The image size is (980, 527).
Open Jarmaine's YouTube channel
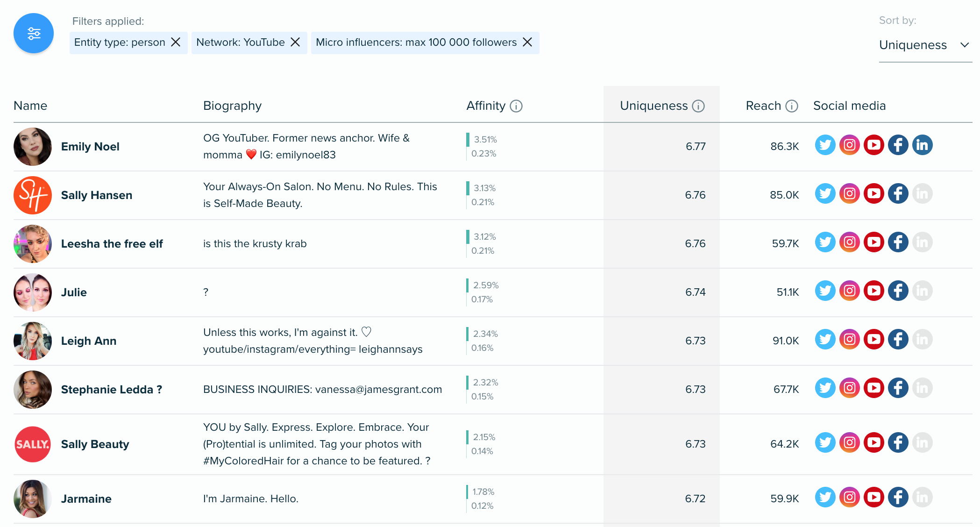[x=874, y=497]
